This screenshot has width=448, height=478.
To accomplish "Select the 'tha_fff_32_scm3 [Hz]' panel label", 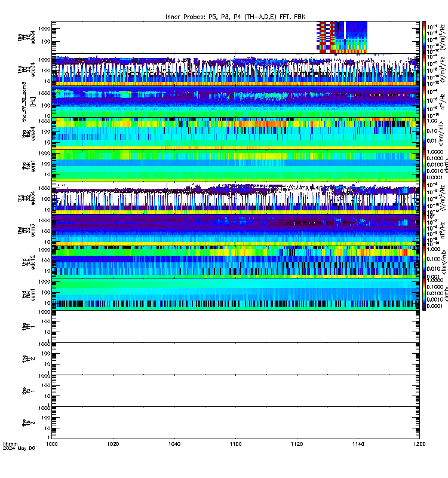I will [x=29, y=102].
